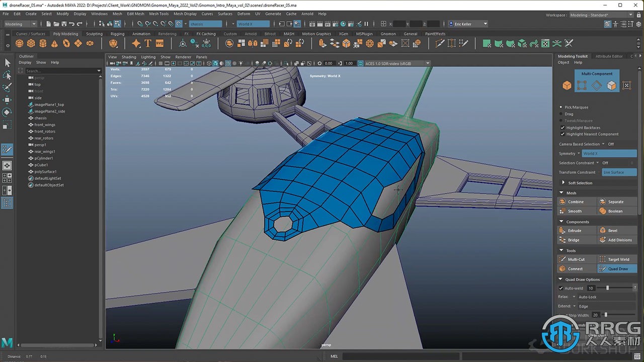
Task: Open the Eric Keller account dropdown
Action: 468,24
